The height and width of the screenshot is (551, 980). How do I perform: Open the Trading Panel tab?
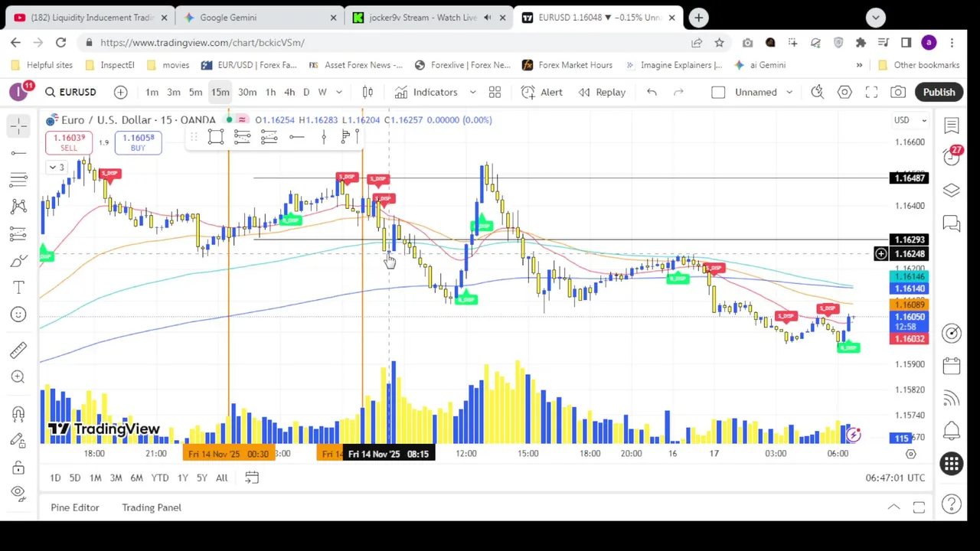pyautogui.click(x=152, y=507)
